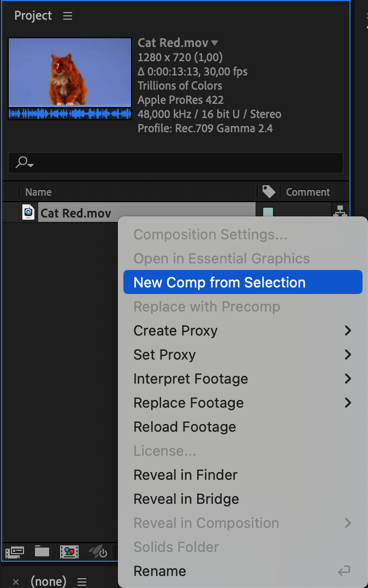
Task: Create a new folder in Project panel
Action: click(42, 552)
